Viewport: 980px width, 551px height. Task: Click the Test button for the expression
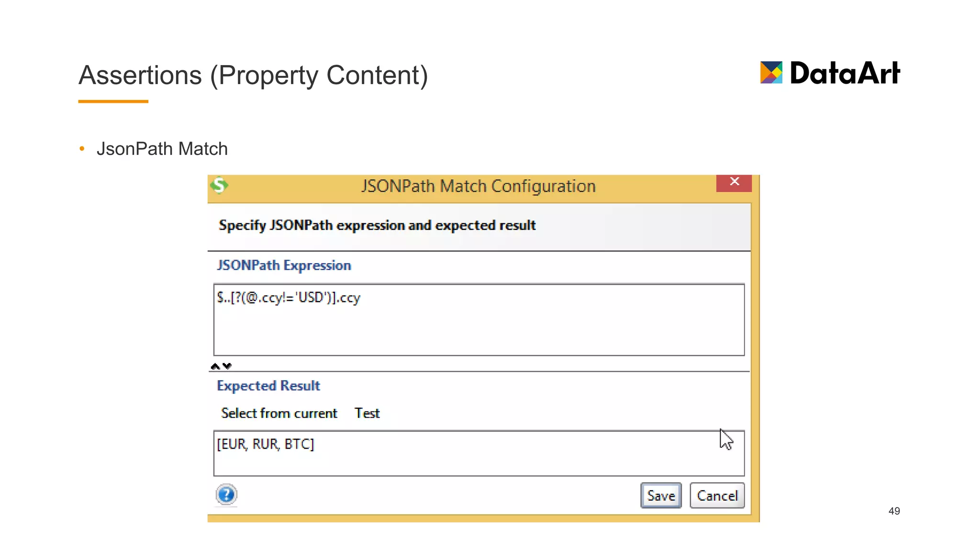tap(367, 413)
